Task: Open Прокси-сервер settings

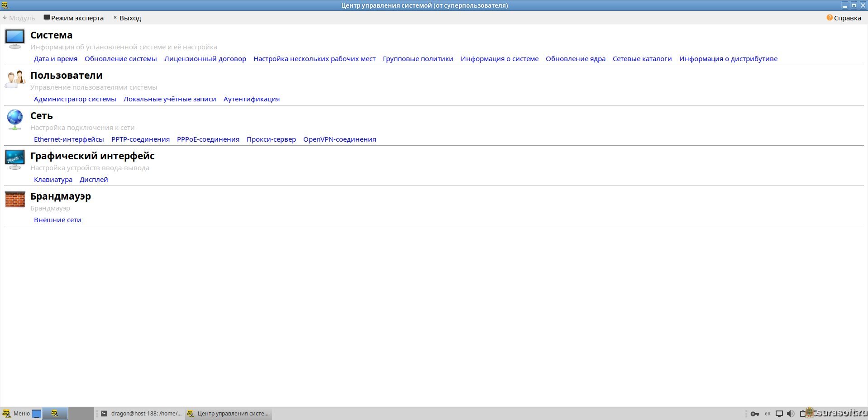Action: pos(271,139)
